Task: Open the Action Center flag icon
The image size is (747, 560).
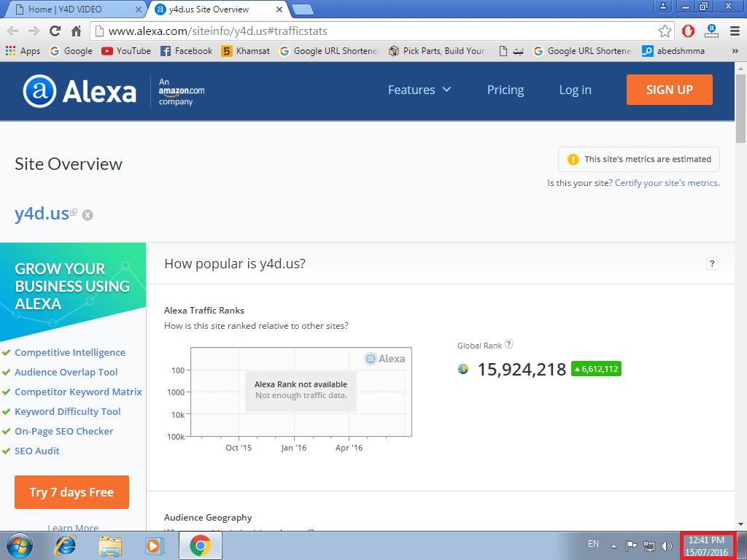Action: coord(631,545)
